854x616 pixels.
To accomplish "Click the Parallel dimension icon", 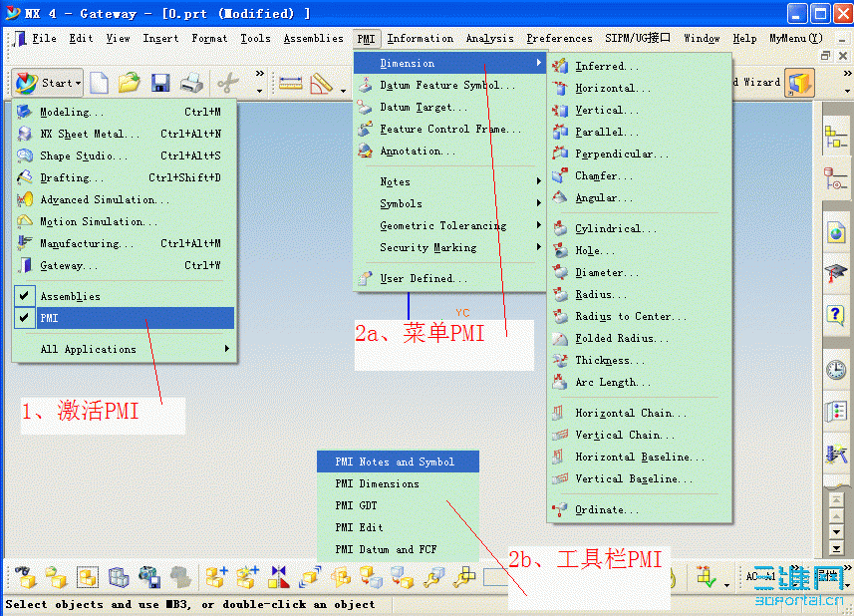I will (x=560, y=132).
